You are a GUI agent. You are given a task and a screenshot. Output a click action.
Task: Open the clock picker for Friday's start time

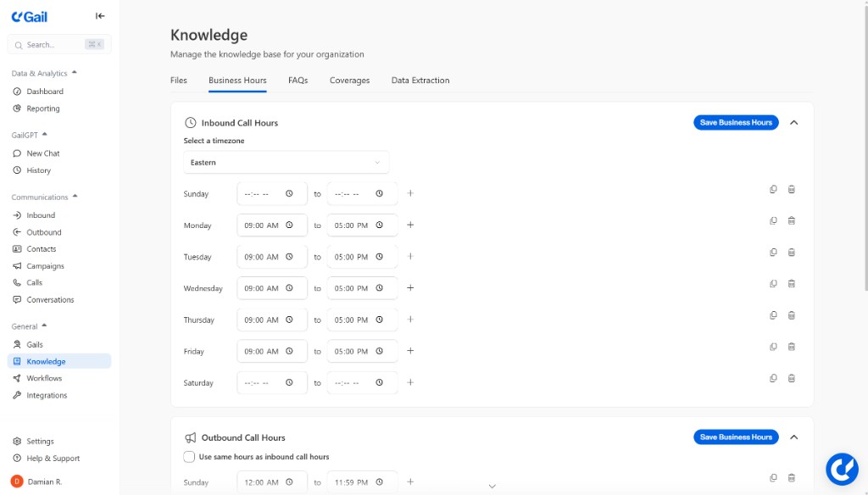click(289, 351)
